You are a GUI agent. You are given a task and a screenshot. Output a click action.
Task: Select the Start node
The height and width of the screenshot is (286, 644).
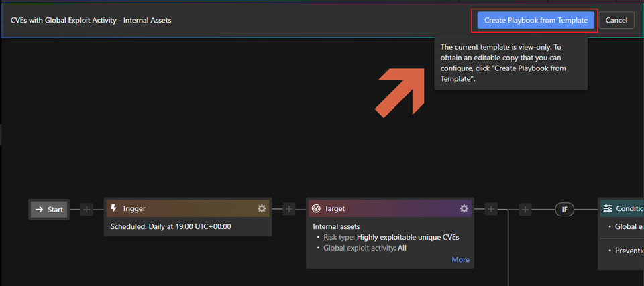coord(50,210)
